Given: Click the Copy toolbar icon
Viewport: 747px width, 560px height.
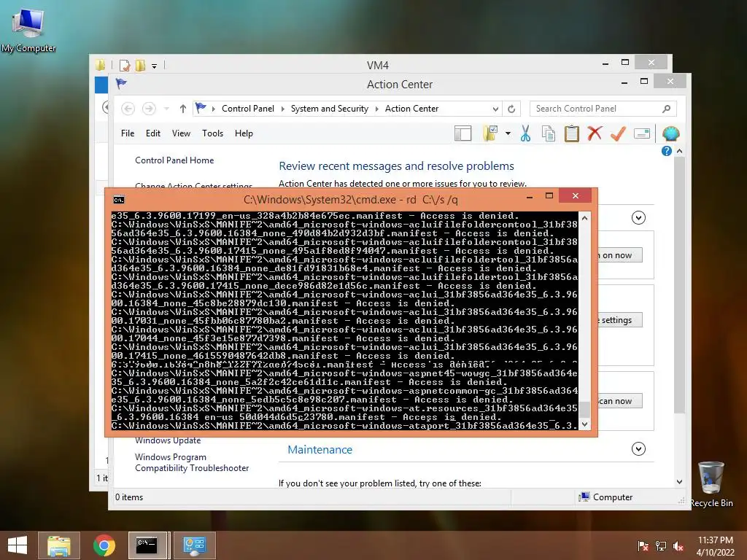Looking at the screenshot, I should [x=549, y=134].
